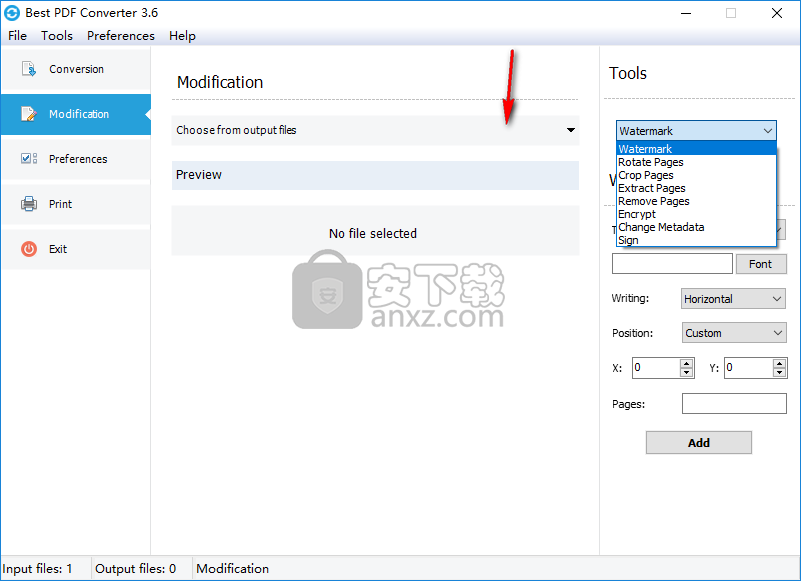Open the File menu
The height and width of the screenshot is (581, 801).
[17, 36]
